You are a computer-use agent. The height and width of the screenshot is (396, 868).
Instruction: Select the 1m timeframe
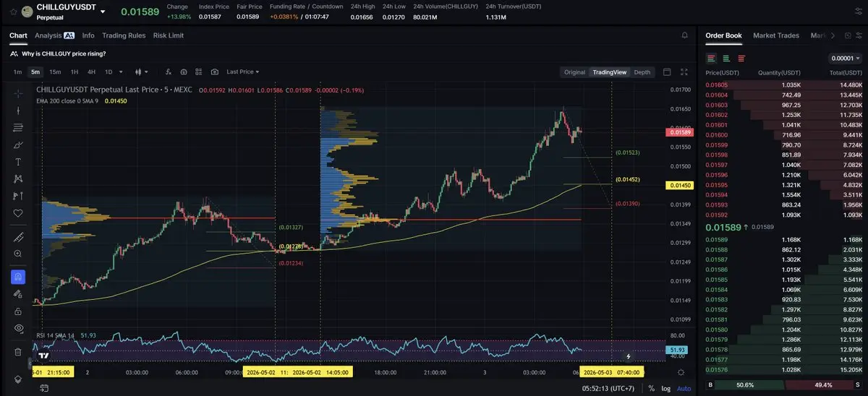click(17, 72)
